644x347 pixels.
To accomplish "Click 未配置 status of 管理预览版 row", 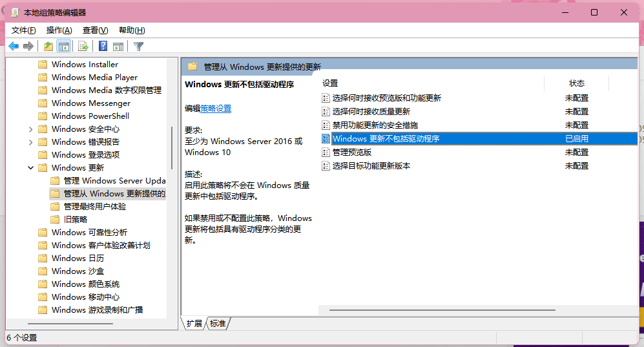I will click(577, 152).
